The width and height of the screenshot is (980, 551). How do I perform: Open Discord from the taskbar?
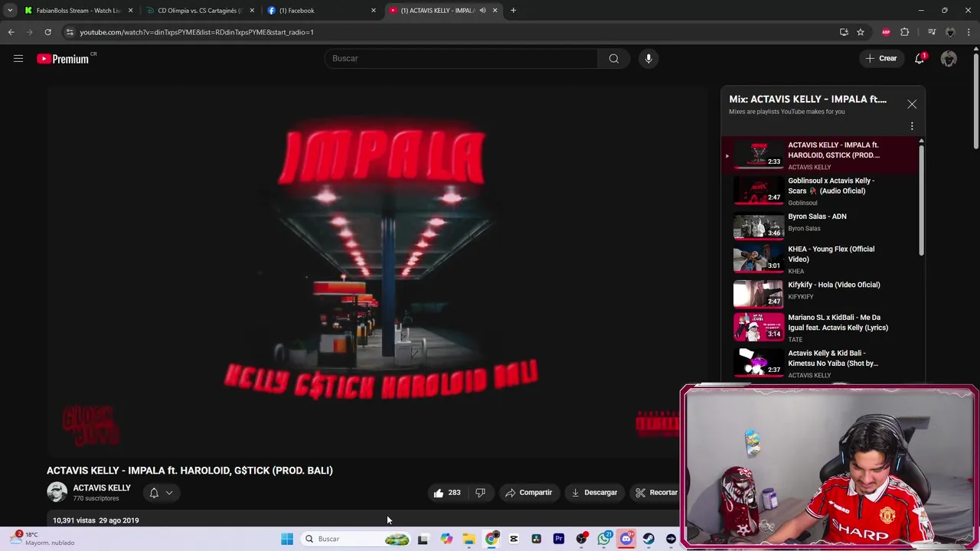tap(626, 540)
